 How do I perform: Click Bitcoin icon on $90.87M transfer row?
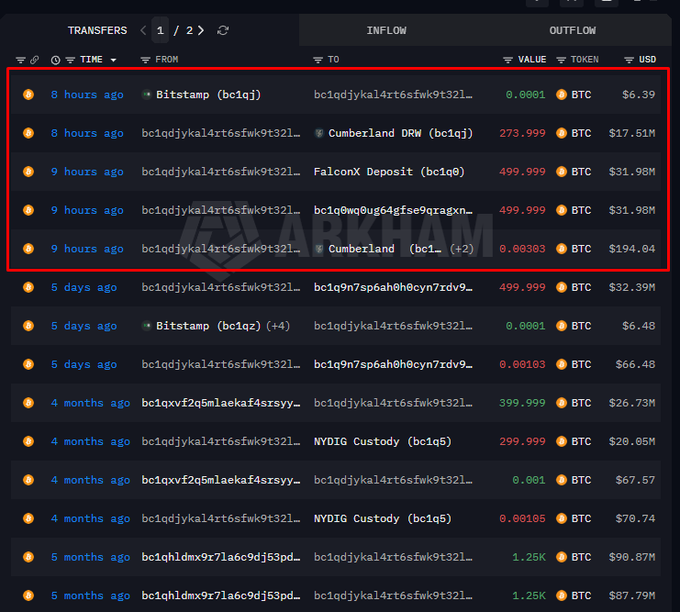pos(29,557)
